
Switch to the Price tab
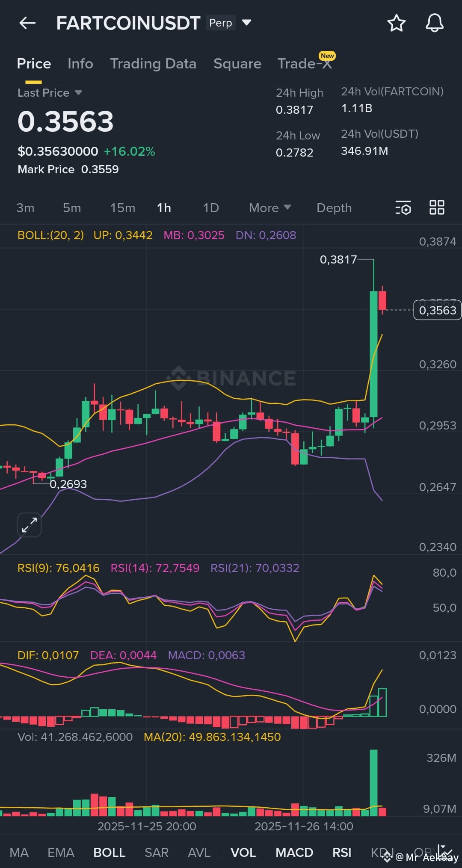pos(34,63)
